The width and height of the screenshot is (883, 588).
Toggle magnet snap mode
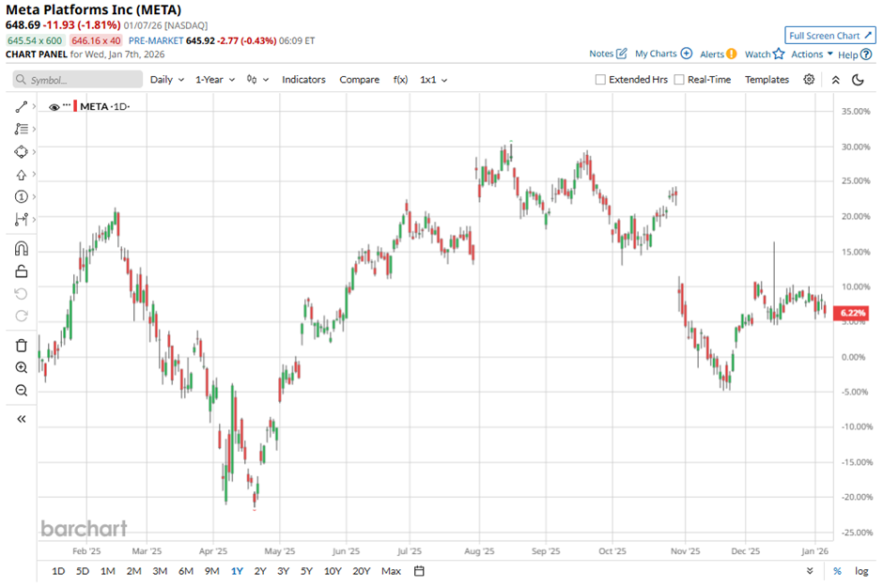(x=21, y=248)
